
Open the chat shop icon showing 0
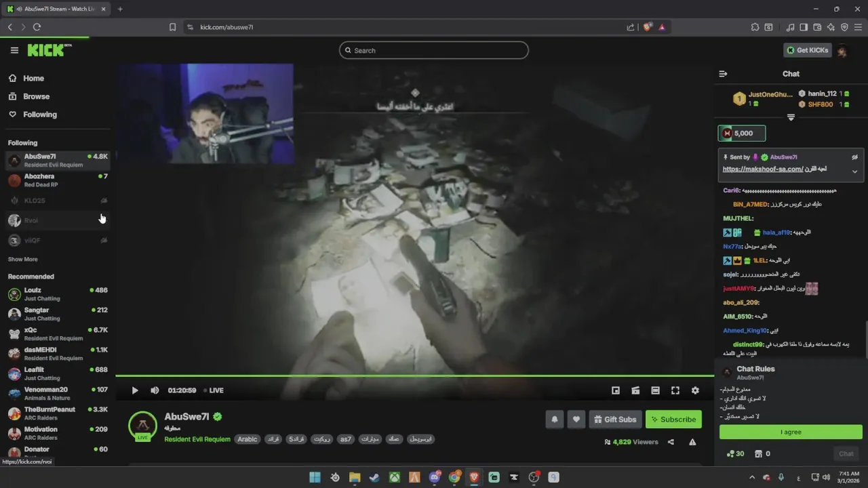click(x=762, y=453)
